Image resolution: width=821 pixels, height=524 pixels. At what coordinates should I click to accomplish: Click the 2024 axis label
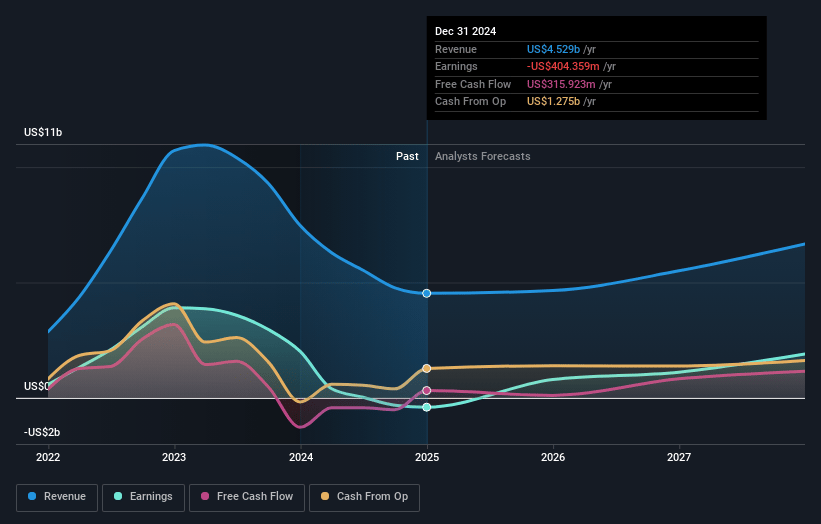coord(301,458)
